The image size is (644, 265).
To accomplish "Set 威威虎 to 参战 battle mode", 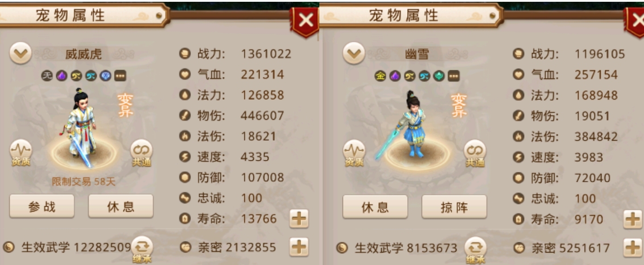I will pyautogui.click(x=42, y=207).
